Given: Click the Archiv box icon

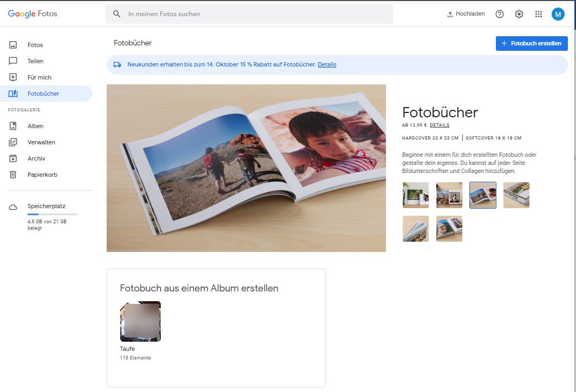Looking at the screenshot, I should click(x=13, y=158).
